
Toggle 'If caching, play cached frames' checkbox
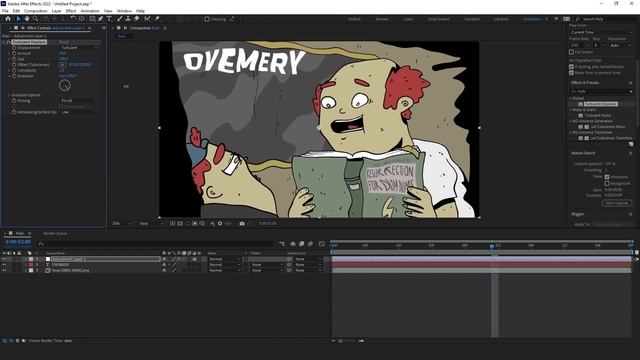[571, 67]
